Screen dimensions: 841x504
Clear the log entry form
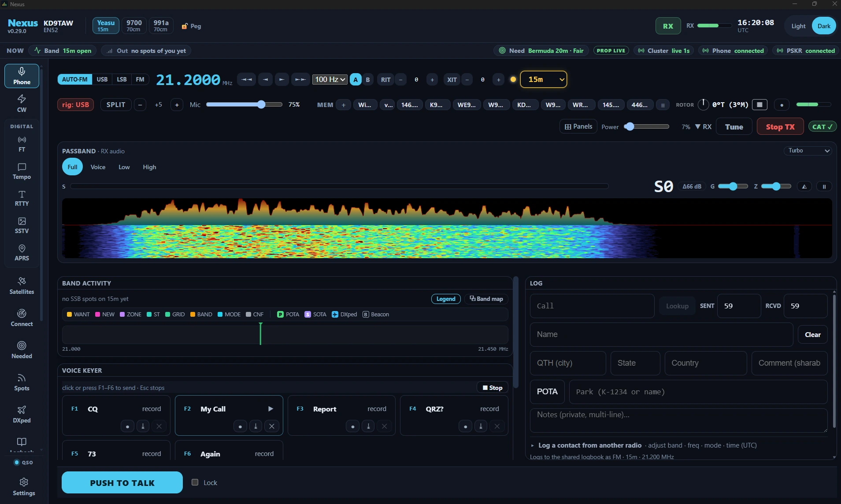(812, 334)
